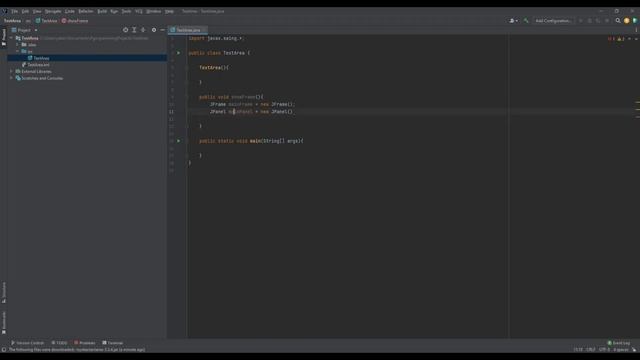Viewport: 640px width, 360px height.
Task: Click the CRLF line separator in status bar
Action: click(x=591, y=350)
